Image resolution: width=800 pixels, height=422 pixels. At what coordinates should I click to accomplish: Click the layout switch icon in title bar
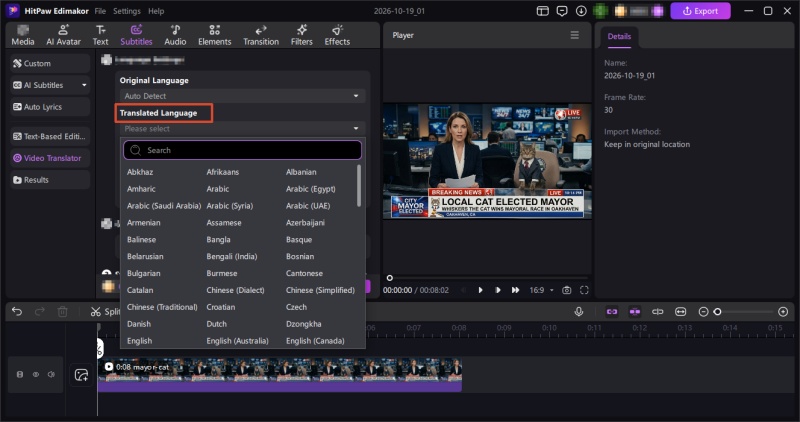[x=542, y=11]
